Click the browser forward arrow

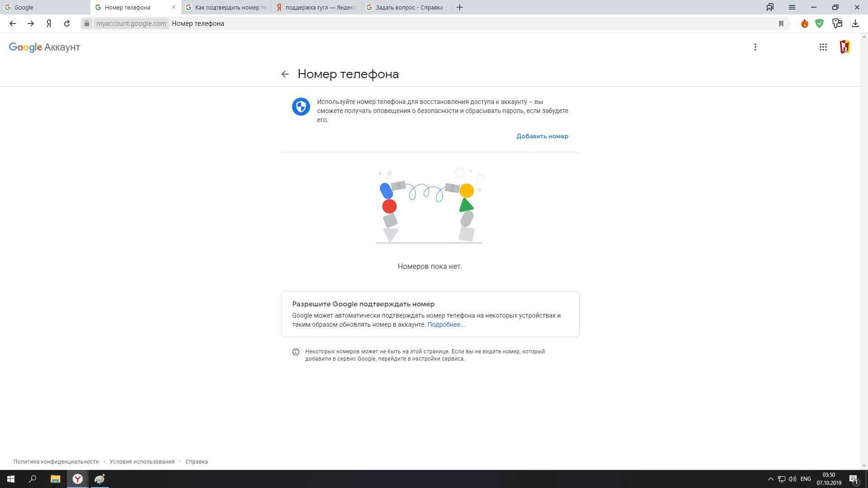coord(31,23)
